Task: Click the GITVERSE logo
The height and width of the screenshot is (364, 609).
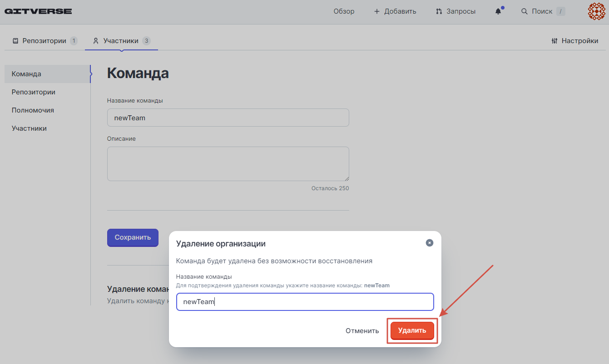Action: [38, 11]
